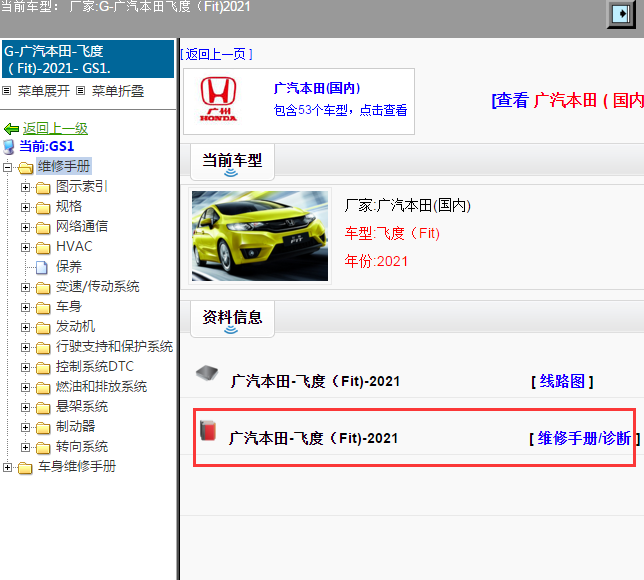This screenshot has height=580, width=644.
Task: Expand the 变速/传动系统 node
Action: [25, 288]
